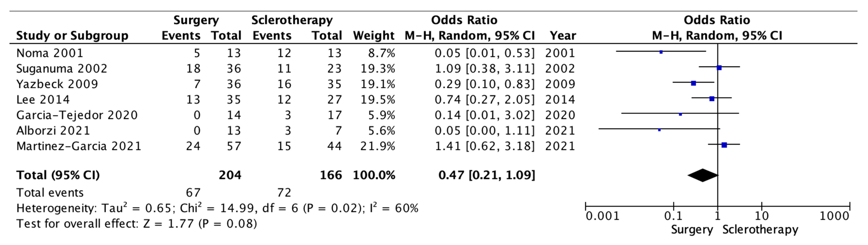Click the Garcia-Tejedor 2020 study name

77,115
